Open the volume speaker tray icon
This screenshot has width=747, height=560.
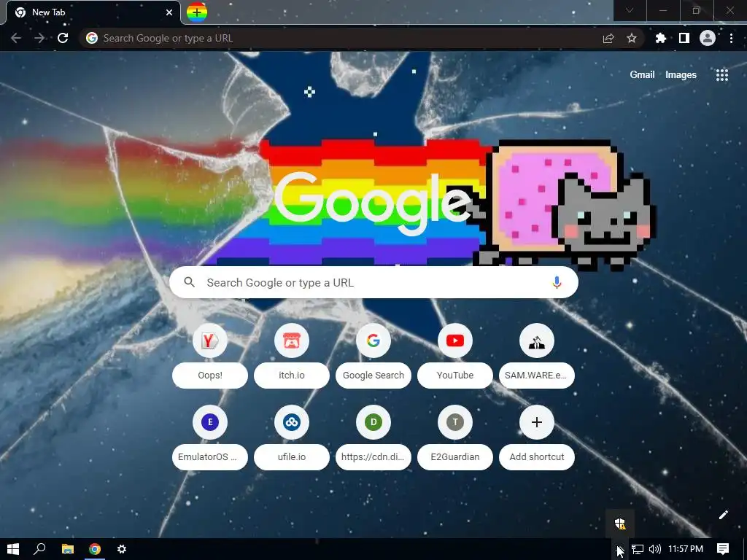pos(655,549)
